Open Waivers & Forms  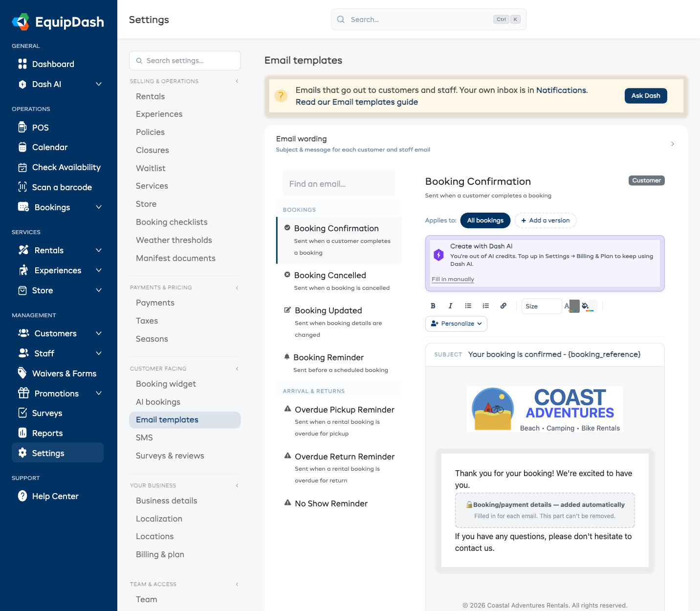[x=58, y=373]
